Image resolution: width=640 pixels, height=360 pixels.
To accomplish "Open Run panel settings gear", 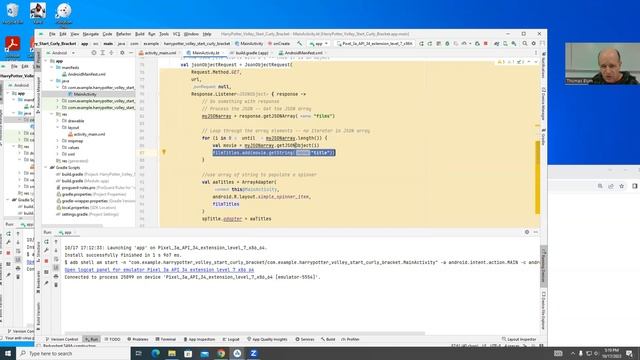I will click(527, 232).
